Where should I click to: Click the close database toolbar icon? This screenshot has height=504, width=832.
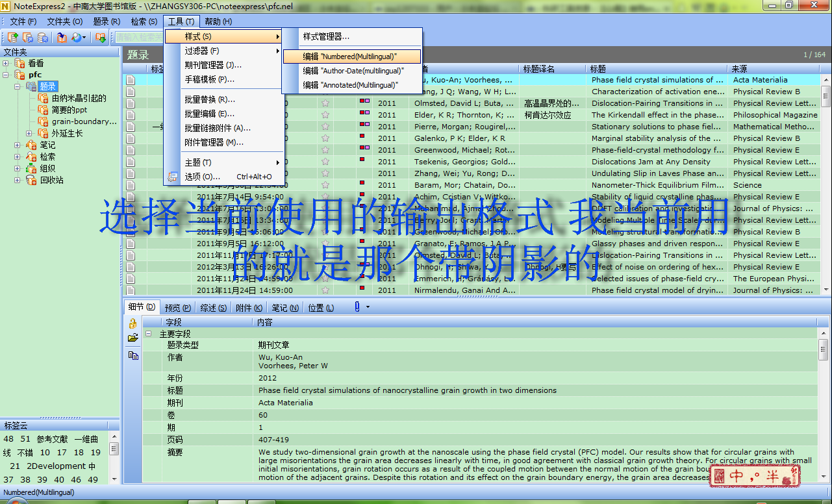(43, 38)
